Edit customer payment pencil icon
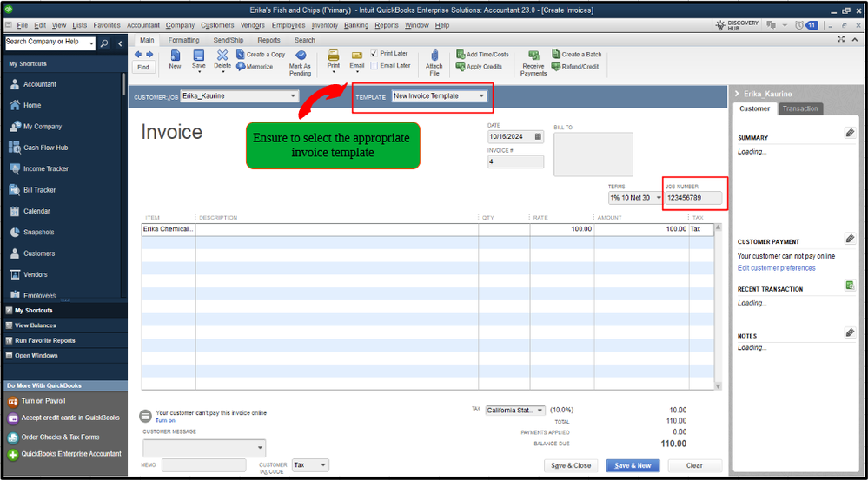The image size is (868, 480). pos(850,239)
